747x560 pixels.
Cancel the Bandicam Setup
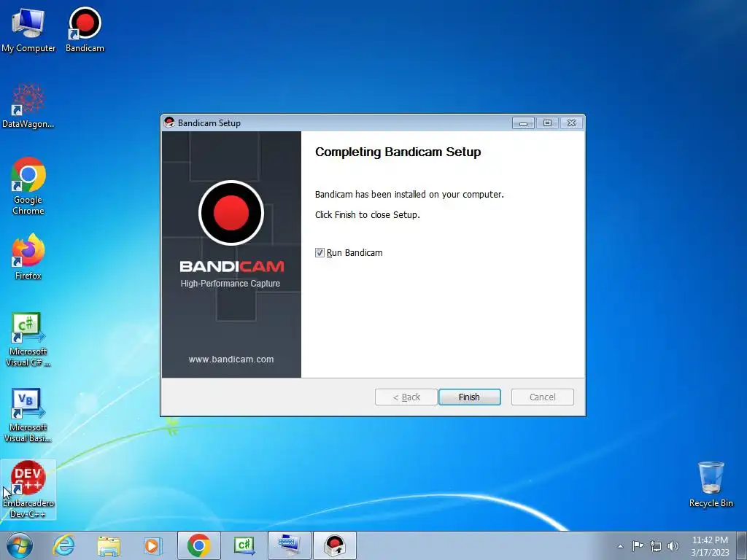[x=542, y=397]
